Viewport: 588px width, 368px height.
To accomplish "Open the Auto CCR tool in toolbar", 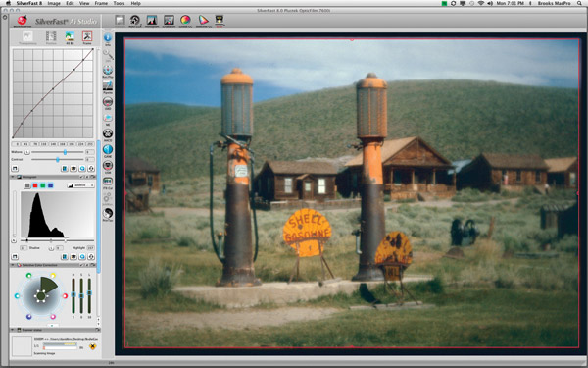I will click(x=135, y=21).
